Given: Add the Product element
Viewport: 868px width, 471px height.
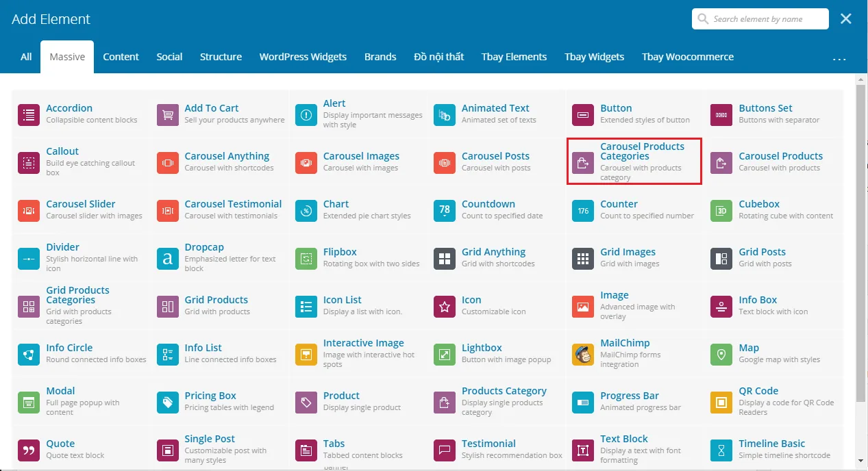Looking at the screenshot, I should click(358, 401).
